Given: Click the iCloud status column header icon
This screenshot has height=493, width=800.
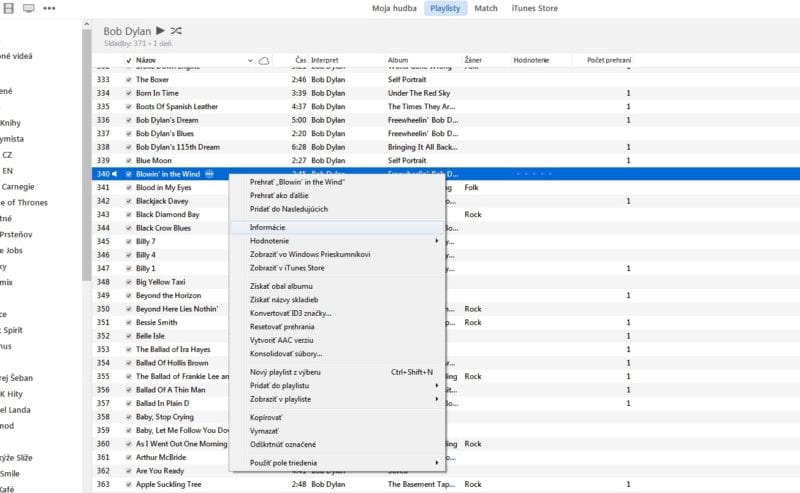Looking at the screenshot, I should [x=264, y=61].
